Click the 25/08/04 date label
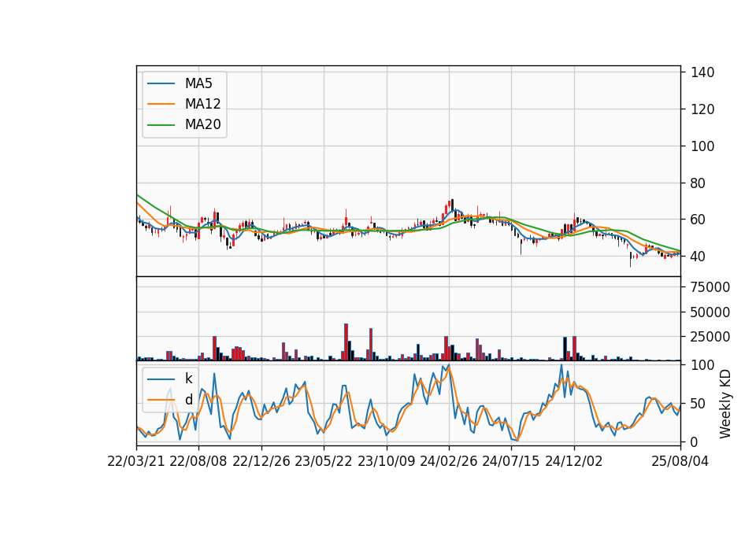The image size is (756, 543). [x=680, y=461]
